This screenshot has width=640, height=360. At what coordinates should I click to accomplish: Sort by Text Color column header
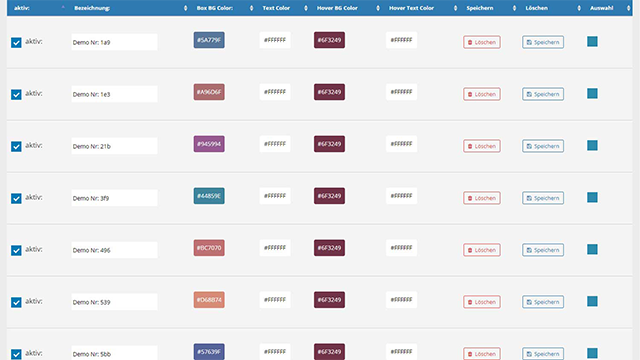(x=283, y=8)
